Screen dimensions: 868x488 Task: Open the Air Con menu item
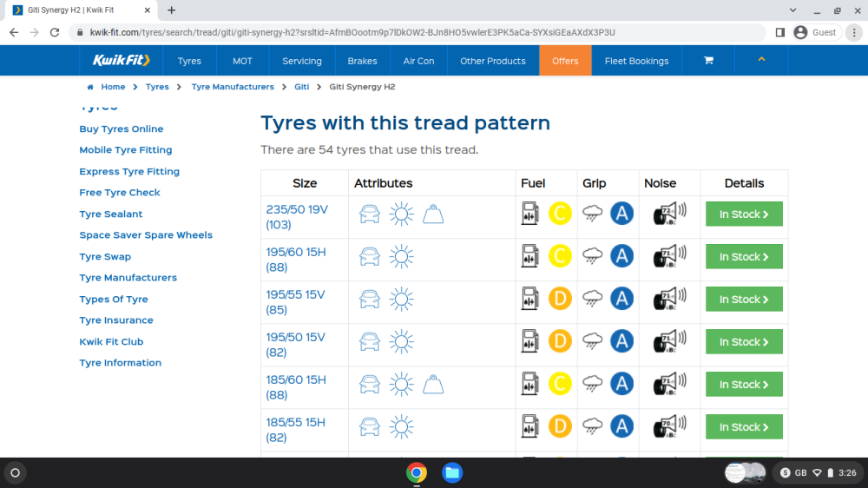coord(418,61)
